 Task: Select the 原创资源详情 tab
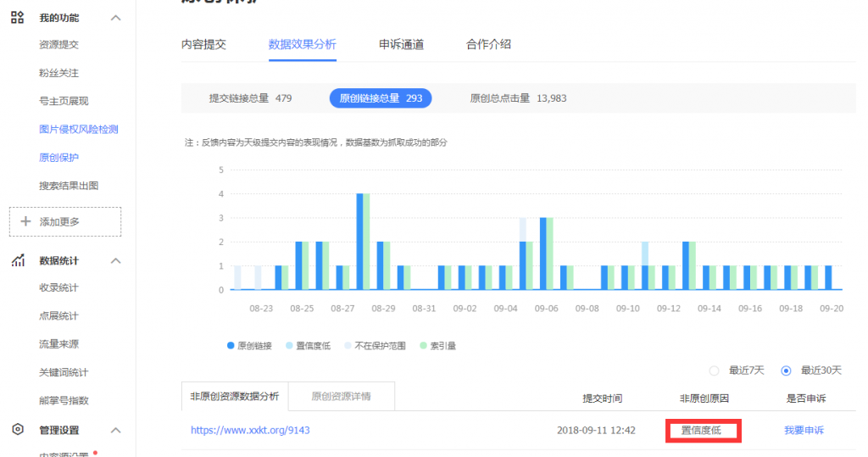pyautogui.click(x=341, y=396)
